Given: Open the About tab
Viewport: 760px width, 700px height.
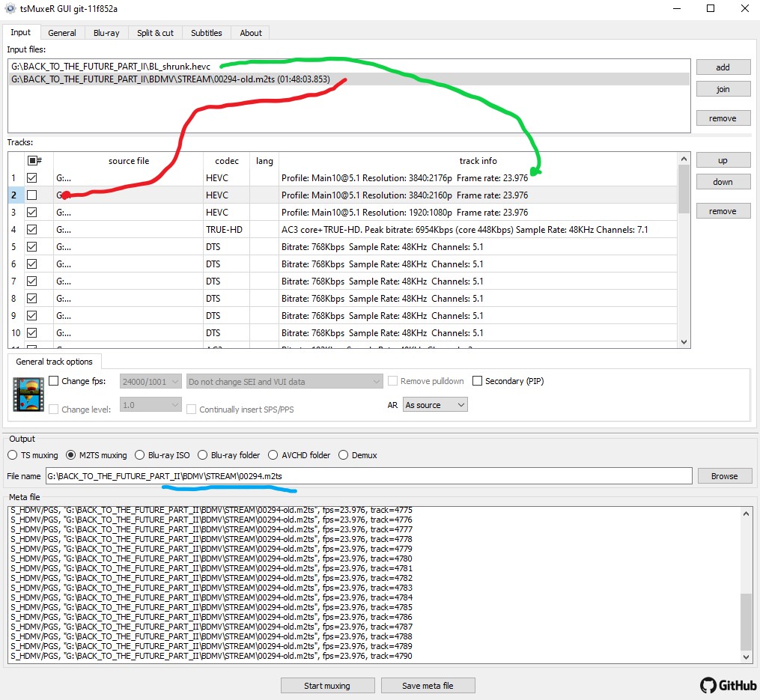Looking at the screenshot, I should 251,33.
